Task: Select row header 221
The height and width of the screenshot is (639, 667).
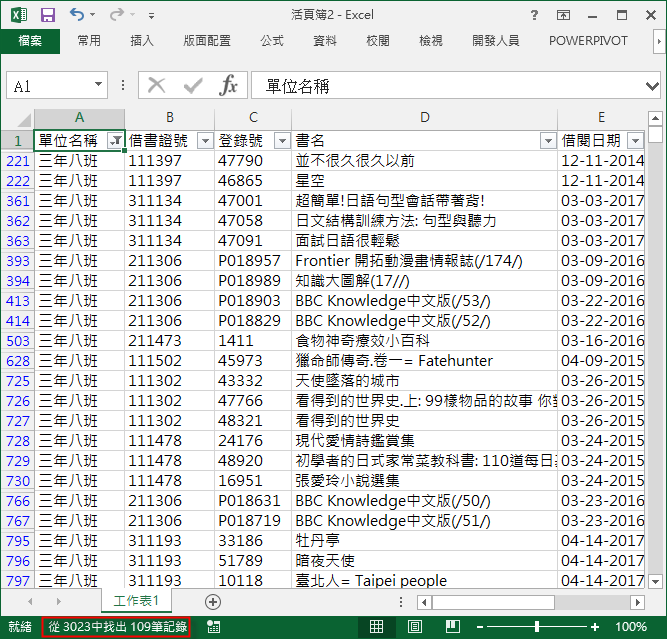Action: click(17, 161)
